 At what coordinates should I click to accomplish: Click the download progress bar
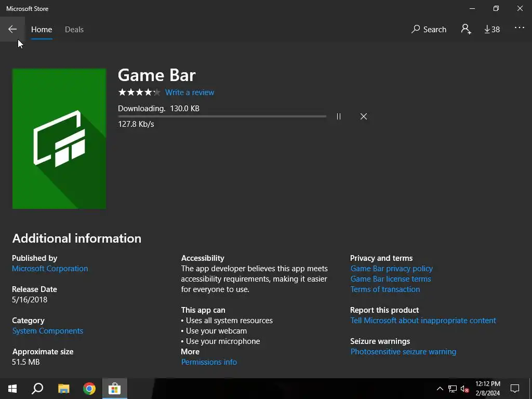[x=222, y=116]
